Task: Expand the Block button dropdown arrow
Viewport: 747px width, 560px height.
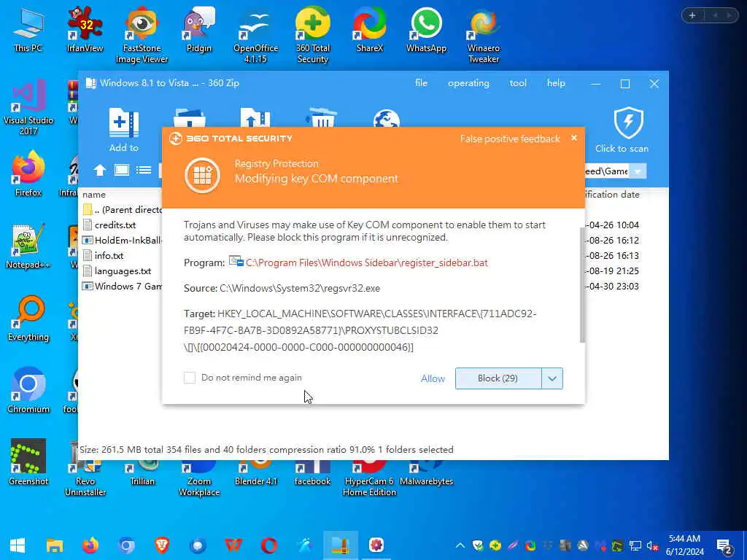Action: [x=552, y=378]
